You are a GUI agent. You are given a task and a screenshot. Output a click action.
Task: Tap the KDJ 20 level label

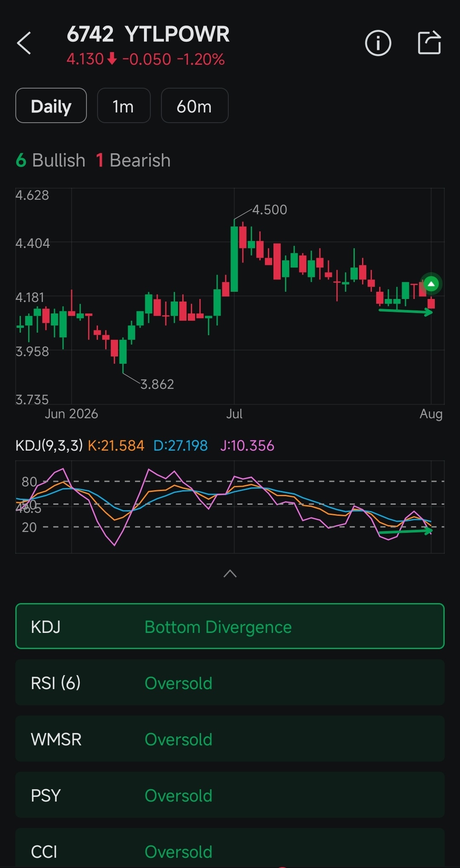click(29, 527)
